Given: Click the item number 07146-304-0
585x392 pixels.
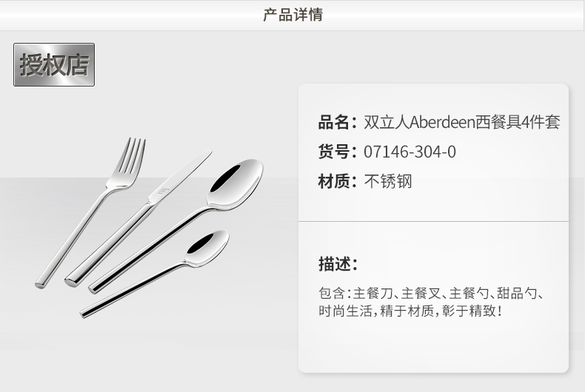Looking at the screenshot, I should coord(409,152).
